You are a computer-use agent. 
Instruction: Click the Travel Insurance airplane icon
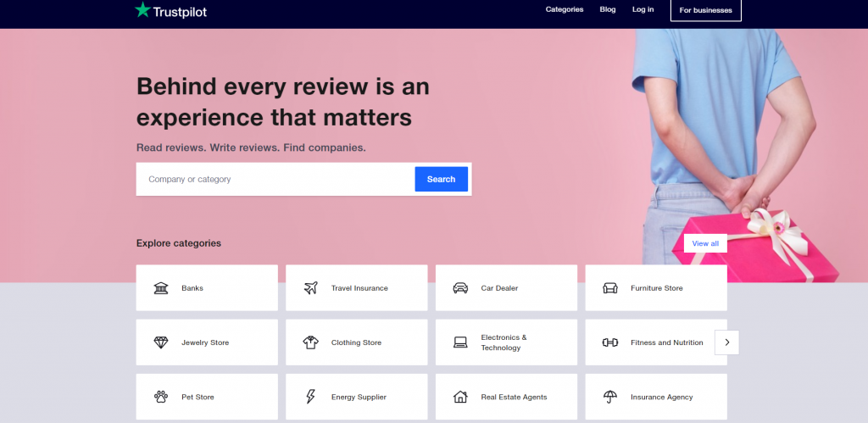310,288
